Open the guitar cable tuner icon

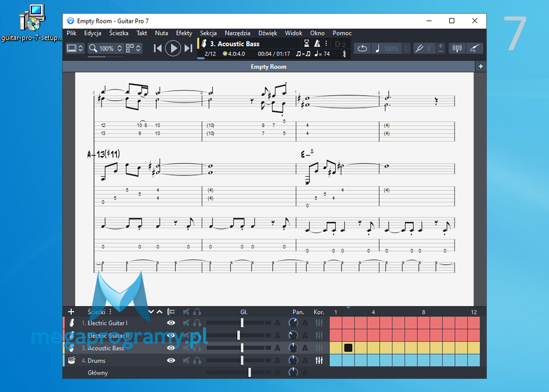click(x=474, y=48)
